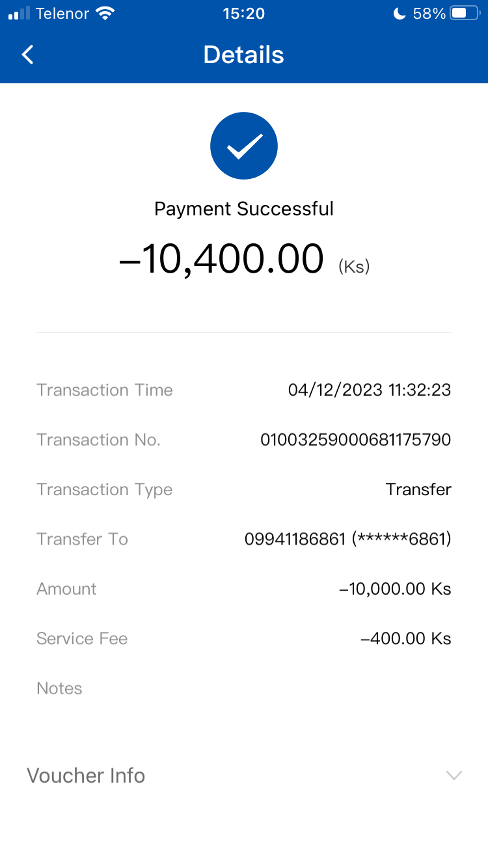Viewport: 488px width, 868px height.
Task: Tap the blue success checkmark icon
Action: pyautogui.click(x=244, y=146)
